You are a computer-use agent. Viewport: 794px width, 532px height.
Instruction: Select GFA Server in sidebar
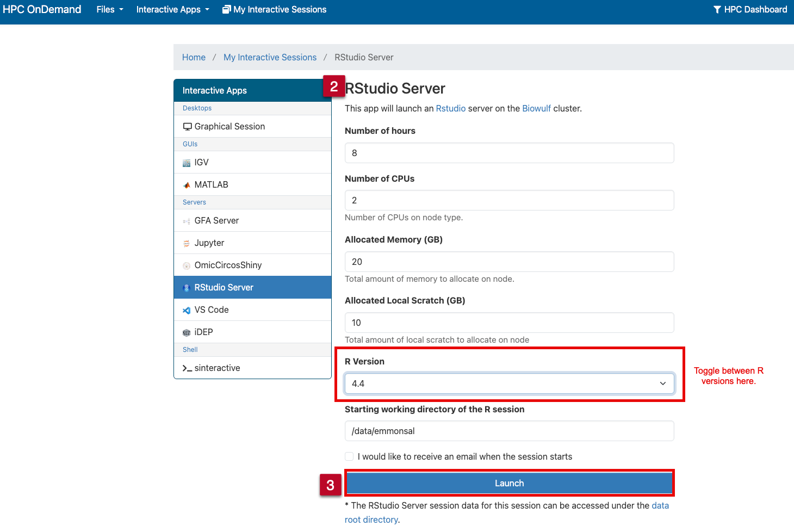coord(216,220)
